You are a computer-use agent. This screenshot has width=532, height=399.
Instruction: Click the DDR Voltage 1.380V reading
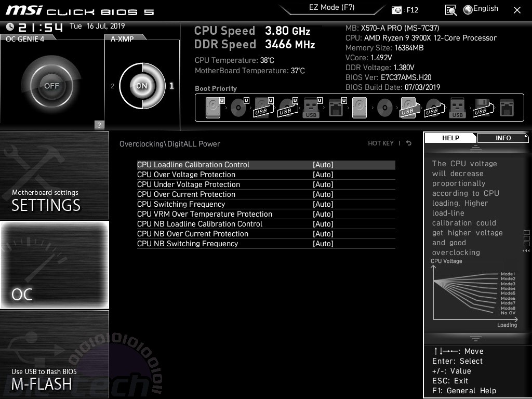pos(380,68)
